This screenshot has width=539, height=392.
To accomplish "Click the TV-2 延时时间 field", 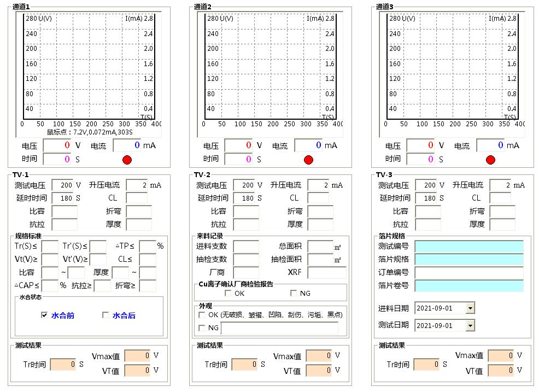I will tap(244, 198).
